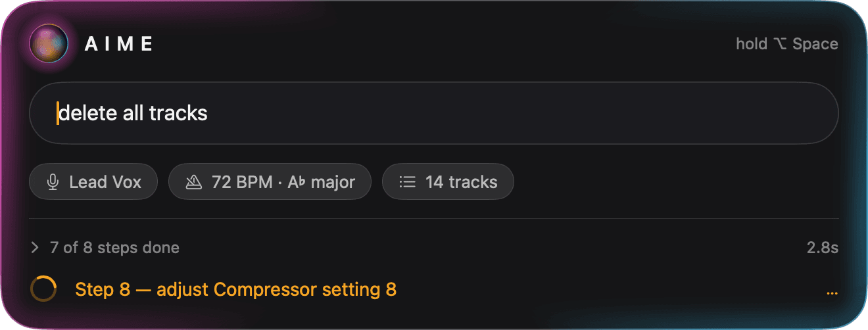Screen dimensions: 868x330
Task: Open the 72 BPM · A♭ major chip
Action: (270, 181)
